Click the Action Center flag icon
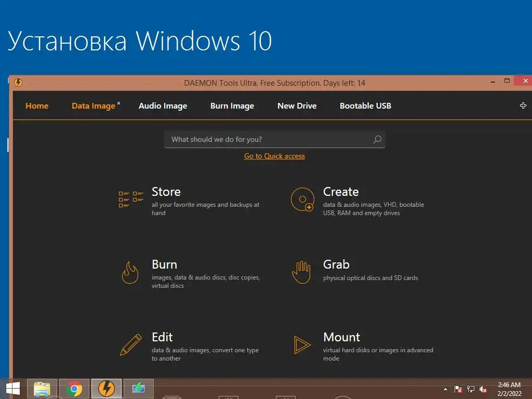This screenshot has height=399, width=532. 458,389
